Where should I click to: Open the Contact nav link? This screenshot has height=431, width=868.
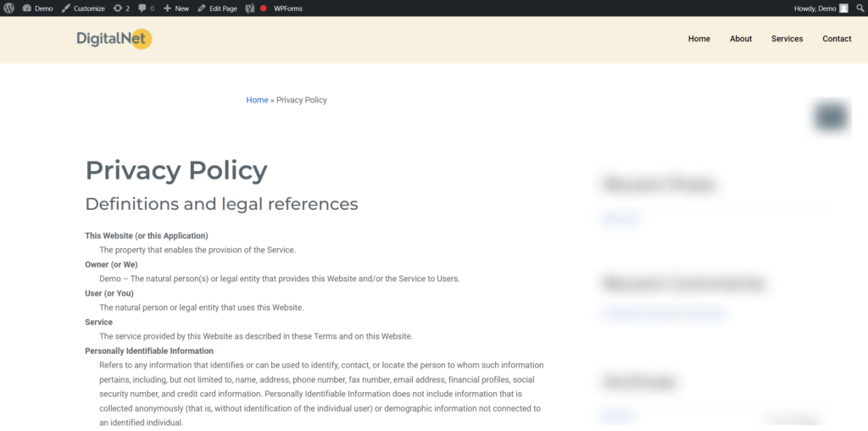837,39
